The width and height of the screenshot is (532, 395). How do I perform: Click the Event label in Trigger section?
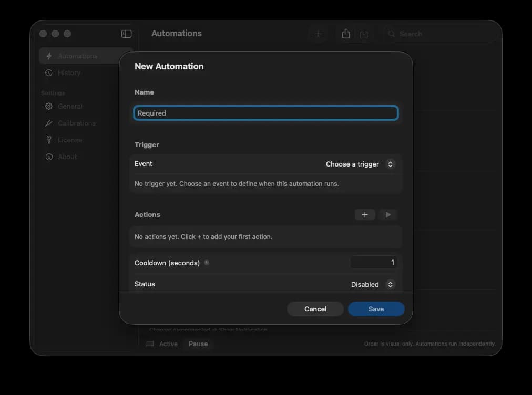pyautogui.click(x=143, y=163)
